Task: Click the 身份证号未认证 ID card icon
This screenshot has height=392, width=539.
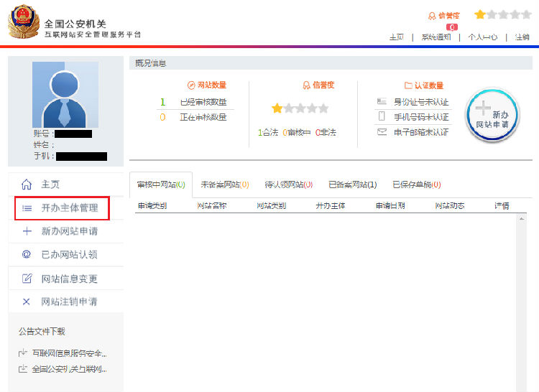Action: pyautogui.click(x=382, y=102)
